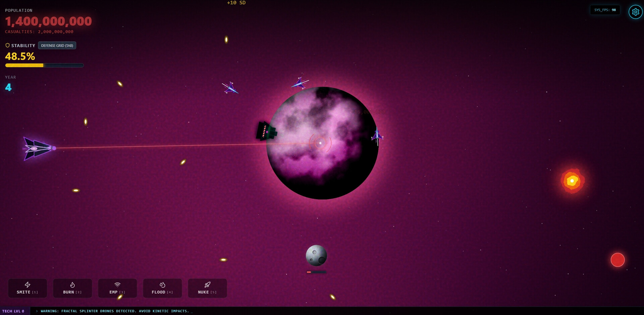Viewport: 644px width, 315px height.
Task: Switch to the DEFENSE GRID (TAB) view
Action: pos(57,45)
